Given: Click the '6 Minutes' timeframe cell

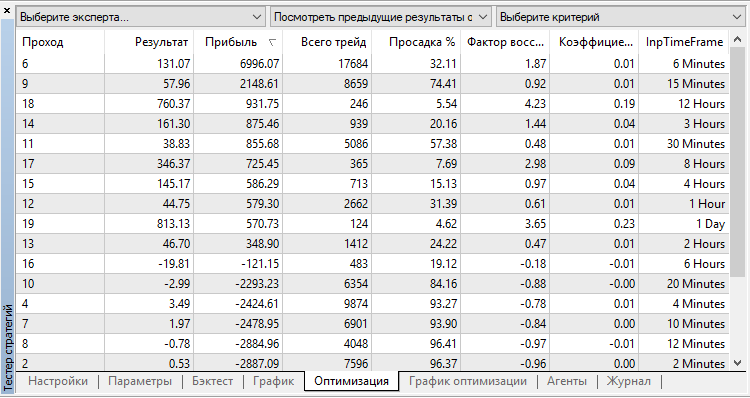Looking at the screenshot, I should 699,64.
